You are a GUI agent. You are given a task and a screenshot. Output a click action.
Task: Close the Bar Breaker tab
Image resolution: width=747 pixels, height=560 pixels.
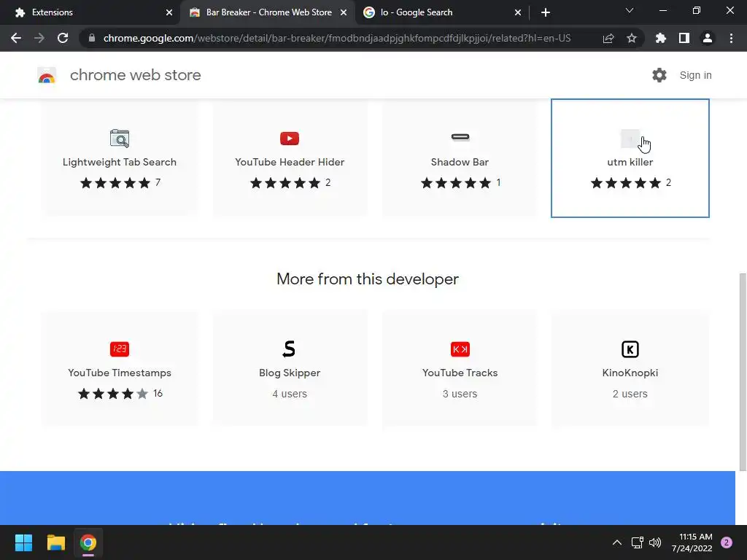point(344,12)
